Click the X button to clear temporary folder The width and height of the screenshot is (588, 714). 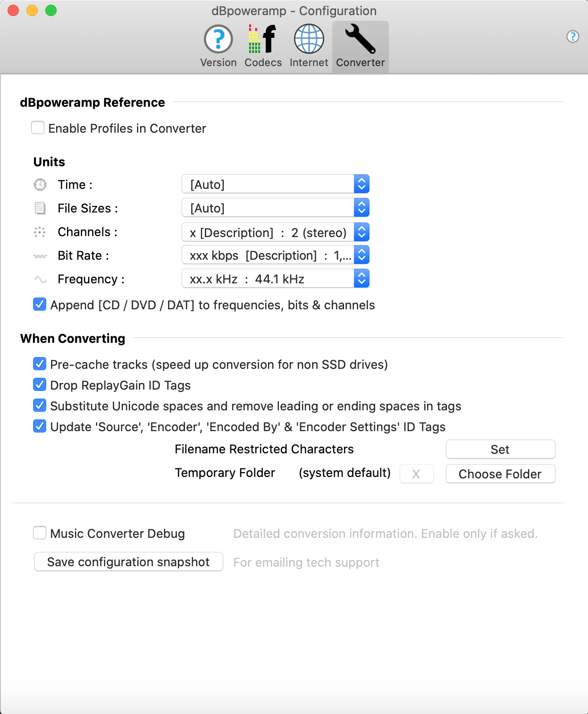tap(416, 474)
